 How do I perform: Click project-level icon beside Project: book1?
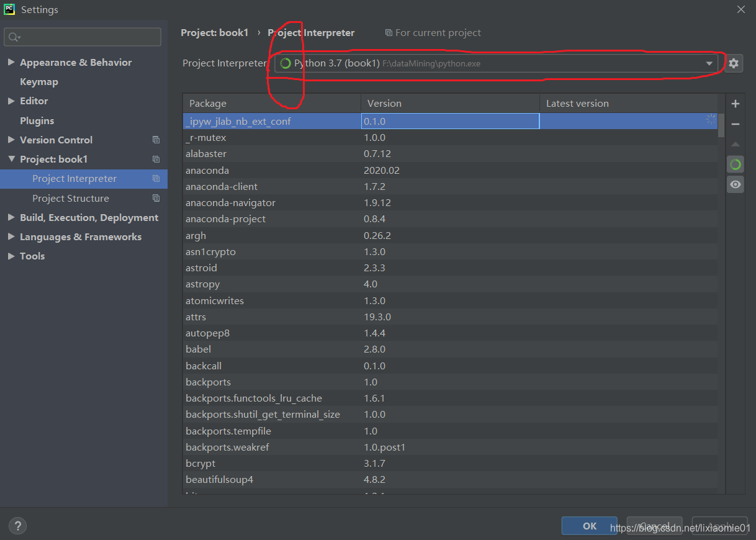tap(156, 159)
